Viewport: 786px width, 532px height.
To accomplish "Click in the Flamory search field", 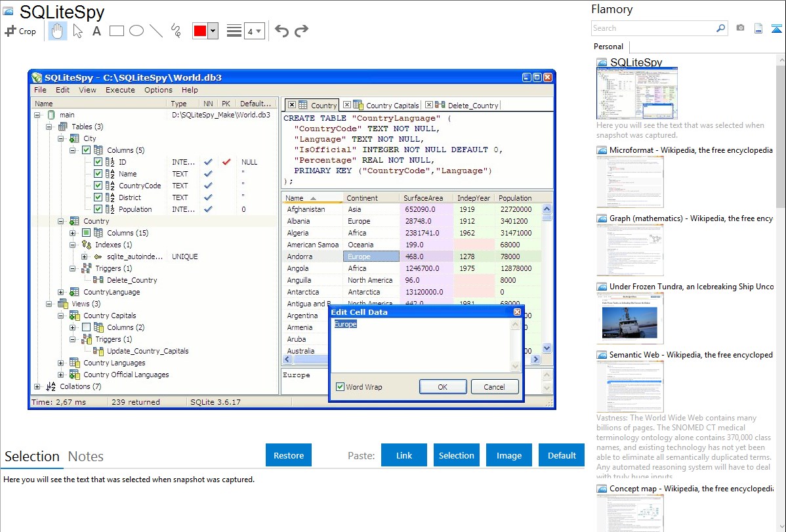I will coord(652,28).
